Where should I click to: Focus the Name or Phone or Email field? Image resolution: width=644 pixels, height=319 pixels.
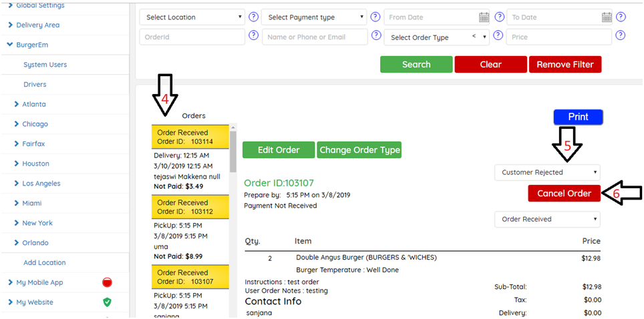pos(315,37)
